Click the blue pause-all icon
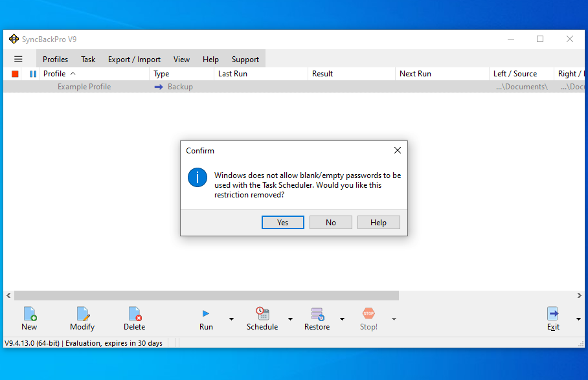Image resolution: width=588 pixels, height=380 pixels. (33, 74)
